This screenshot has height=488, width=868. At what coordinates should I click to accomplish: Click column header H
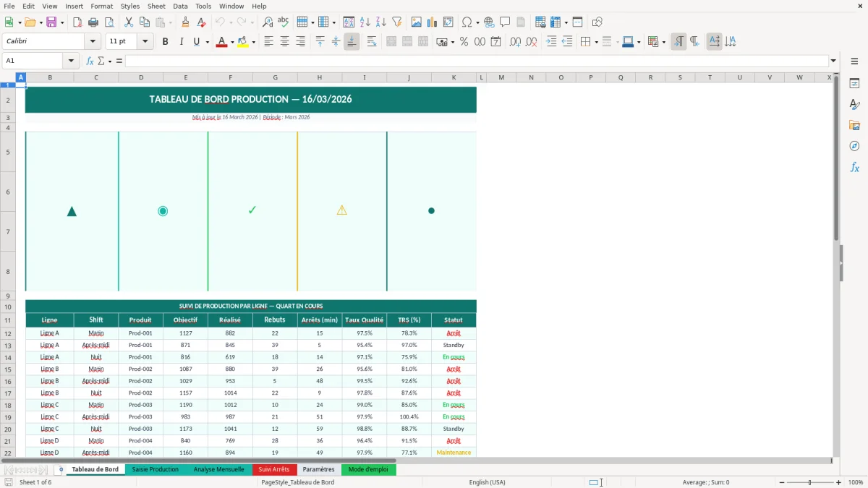pos(320,77)
